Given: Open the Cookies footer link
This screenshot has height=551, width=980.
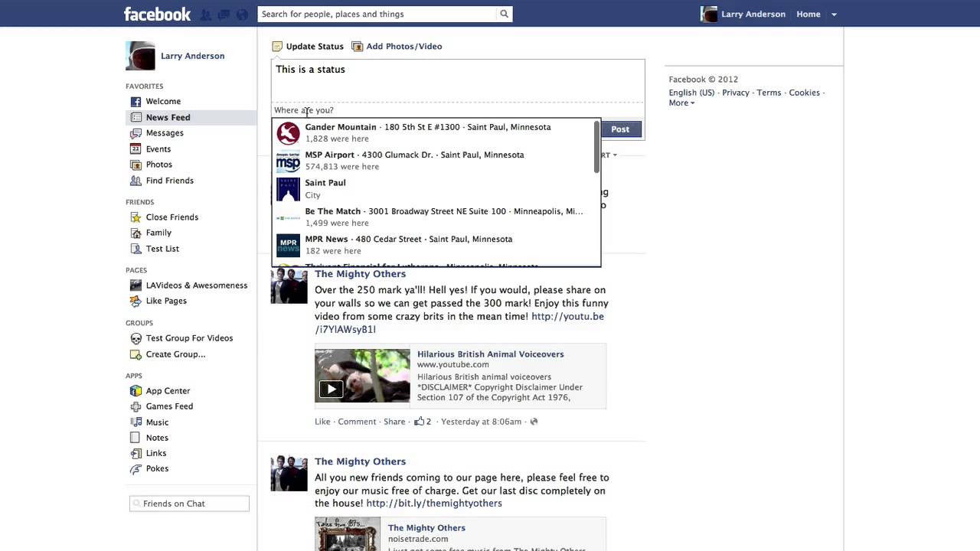Looking at the screenshot, I should (804, 93).
